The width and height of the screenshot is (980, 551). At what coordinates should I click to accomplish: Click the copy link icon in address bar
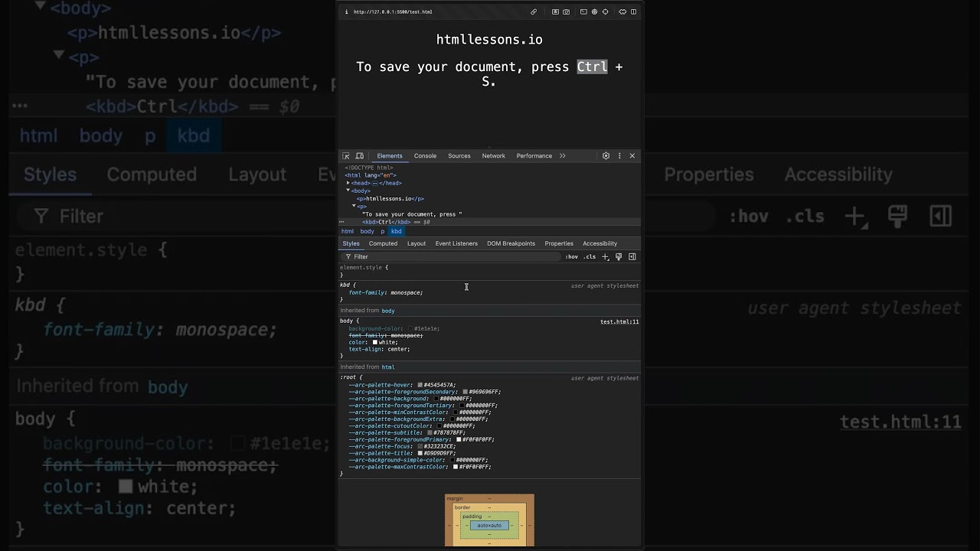(534, 12)
